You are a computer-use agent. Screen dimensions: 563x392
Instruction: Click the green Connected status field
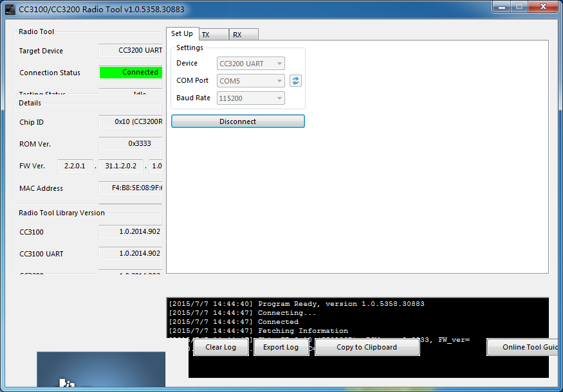(x=131, y=72)
